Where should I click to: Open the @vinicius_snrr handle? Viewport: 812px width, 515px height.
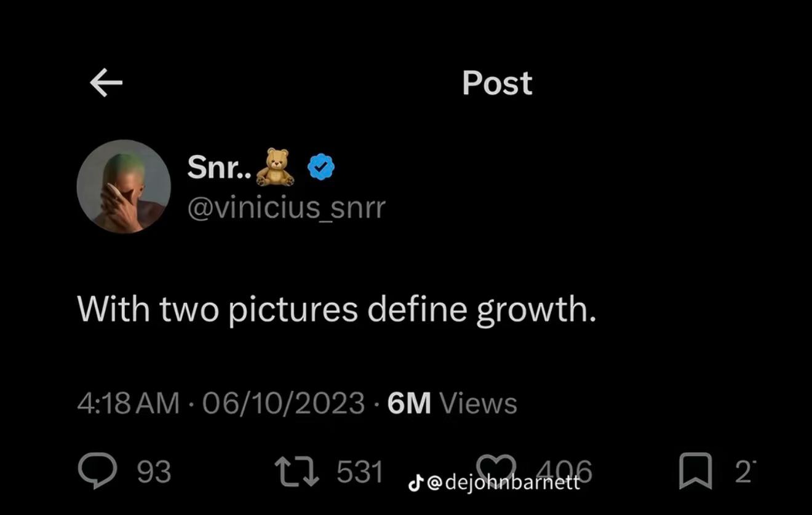[x=286, y=208]
